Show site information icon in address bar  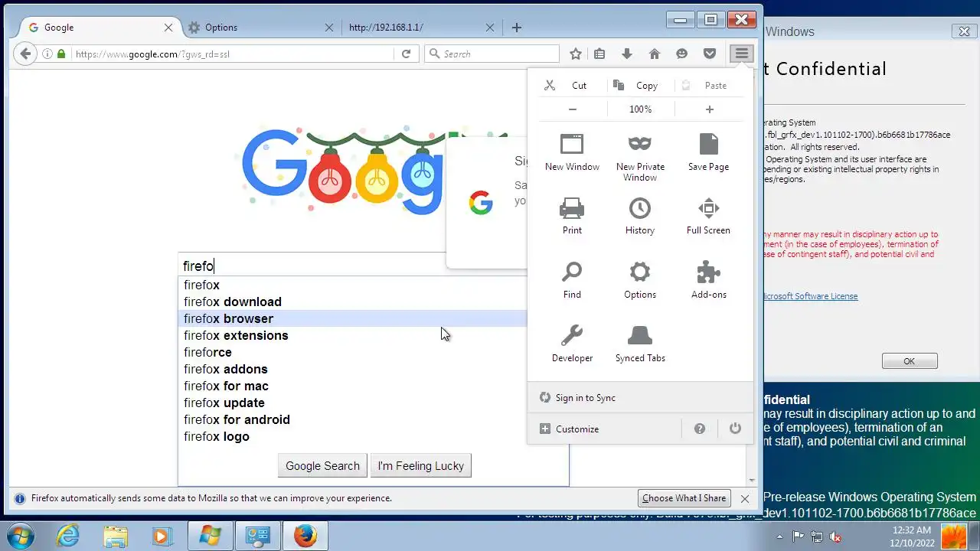click(47, 54)
